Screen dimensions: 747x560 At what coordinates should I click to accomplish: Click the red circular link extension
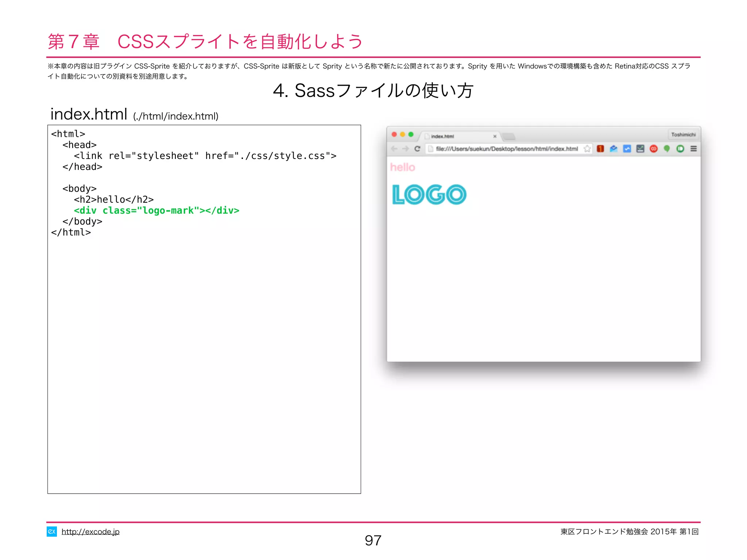pyautogui.click(x=654, y=149)
